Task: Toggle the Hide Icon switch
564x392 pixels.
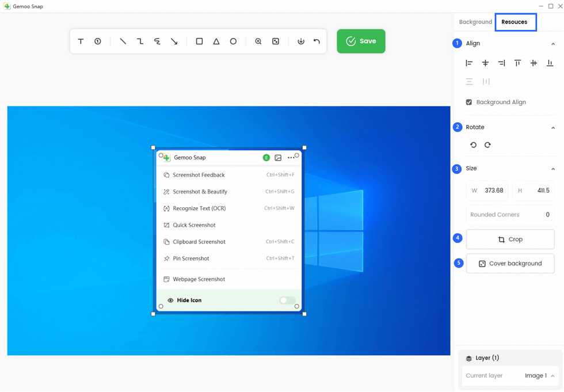Action: [x=287, y=300]
